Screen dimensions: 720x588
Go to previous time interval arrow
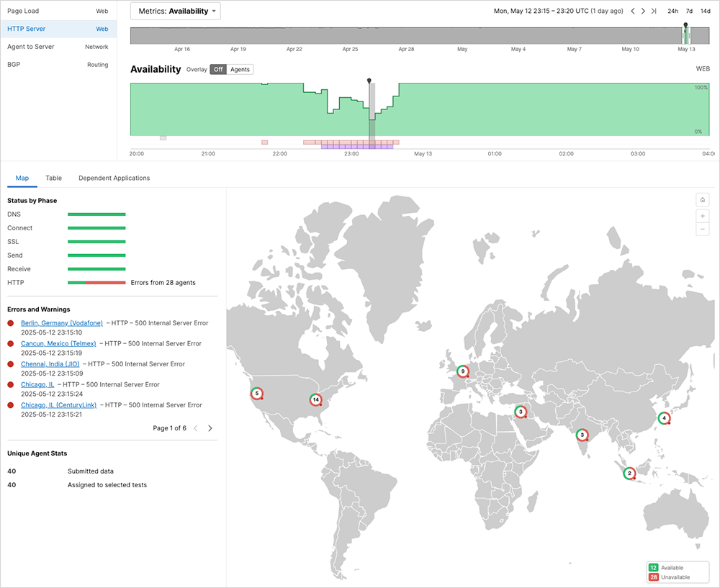633,11
